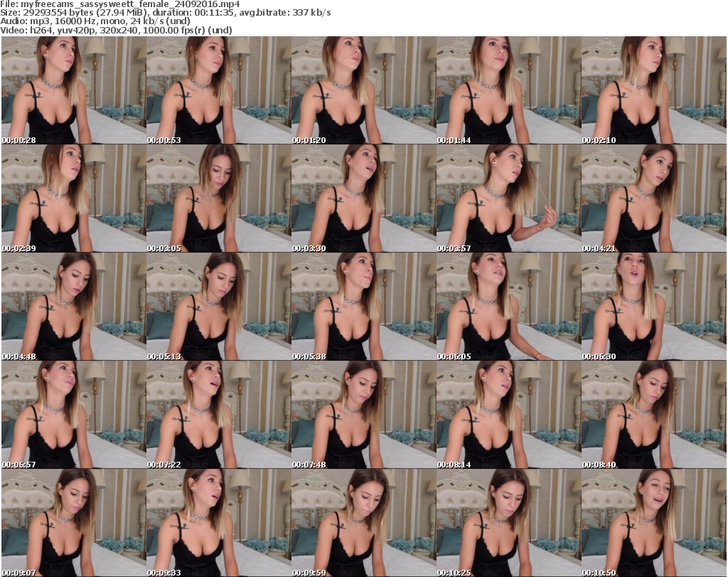Screen dimensions: 728x577
Task: Click the Video h264 info line
Action: point(117,30)
